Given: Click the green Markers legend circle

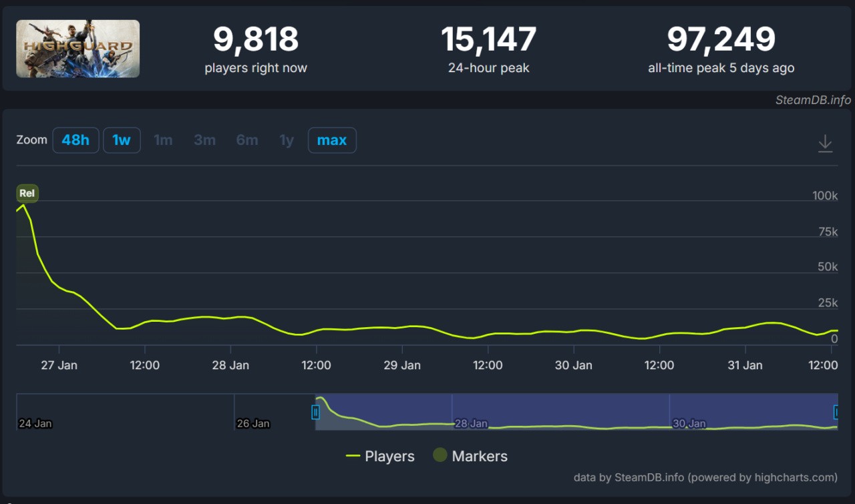Looking at the screenshot, I should coord(440,455).
